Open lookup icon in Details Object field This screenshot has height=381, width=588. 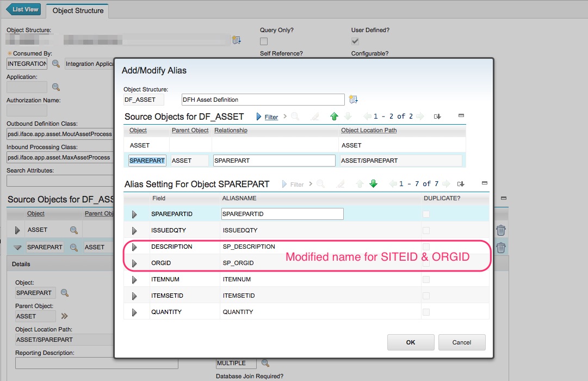coord(65,293)
